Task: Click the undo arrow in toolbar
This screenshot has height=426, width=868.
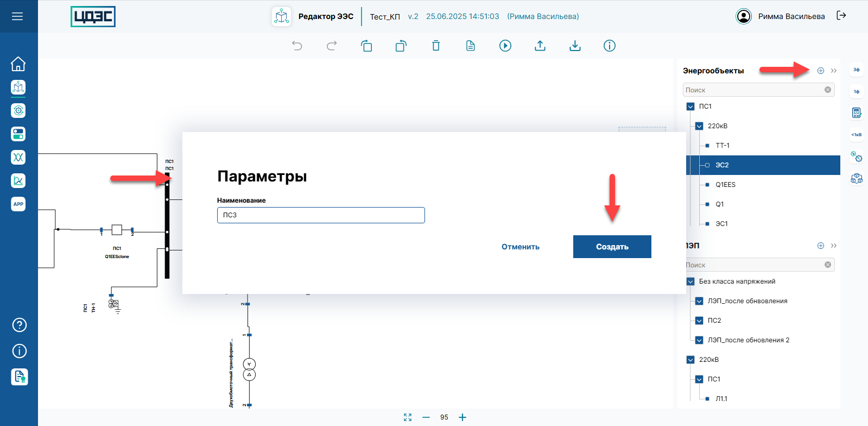Action: pyautogui.click(x=297, y=46)
